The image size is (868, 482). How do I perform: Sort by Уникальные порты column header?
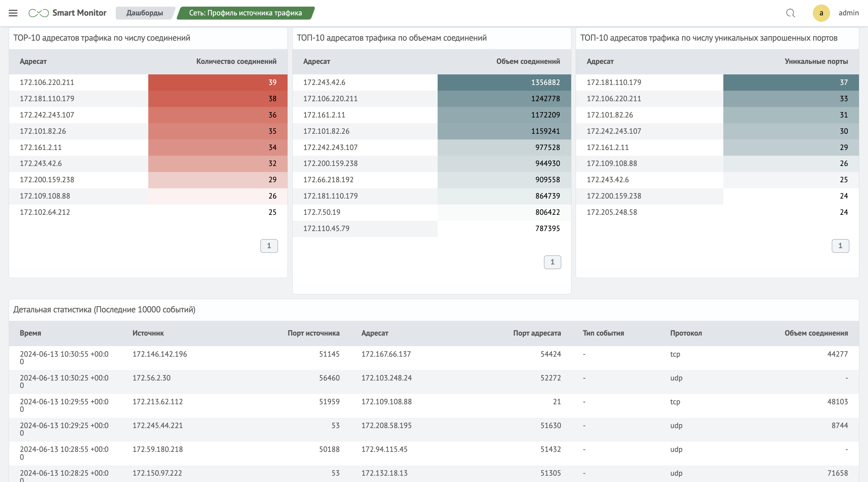816,61
